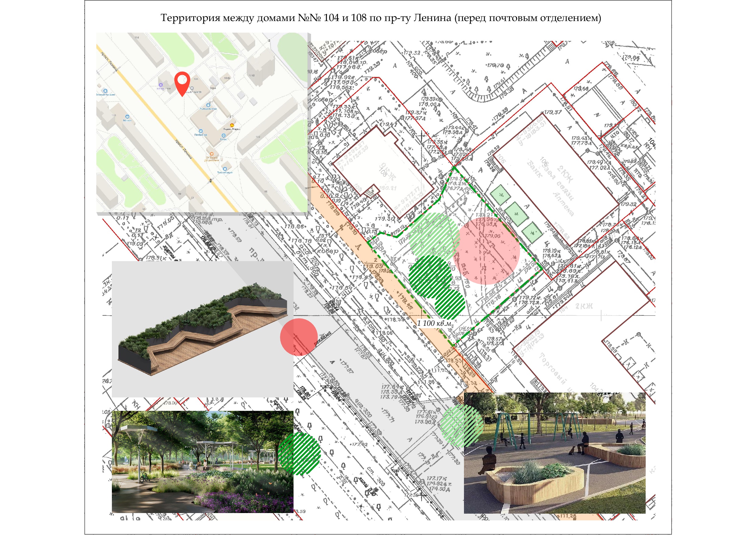Click the Текстильщик shop icon on map
The width and height of the screenshot is (756, 535).
tap(225, 169)
